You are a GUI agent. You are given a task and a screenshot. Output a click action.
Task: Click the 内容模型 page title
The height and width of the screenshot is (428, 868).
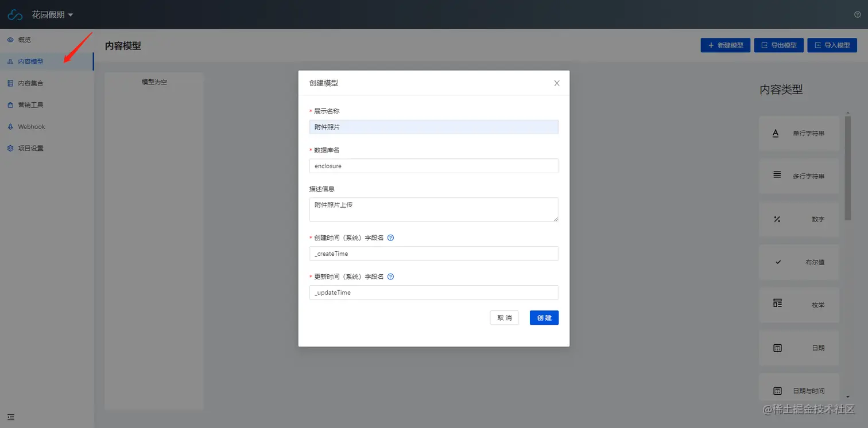tap(123, 46)
